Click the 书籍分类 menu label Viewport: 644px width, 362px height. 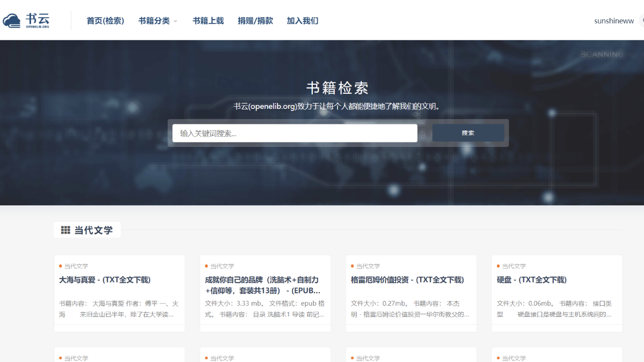pos(154,21)
